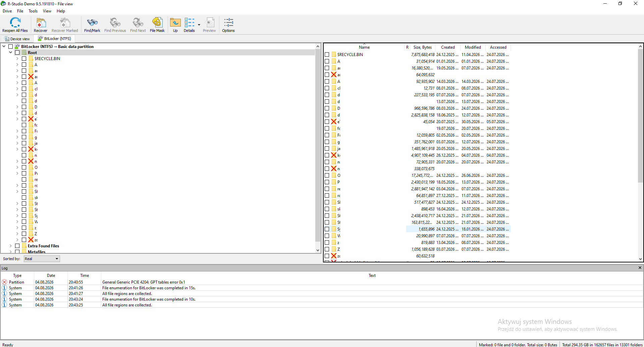
Task: Check the $RECYCLE.BIN checkbox in tree
Action: point(24,58)
